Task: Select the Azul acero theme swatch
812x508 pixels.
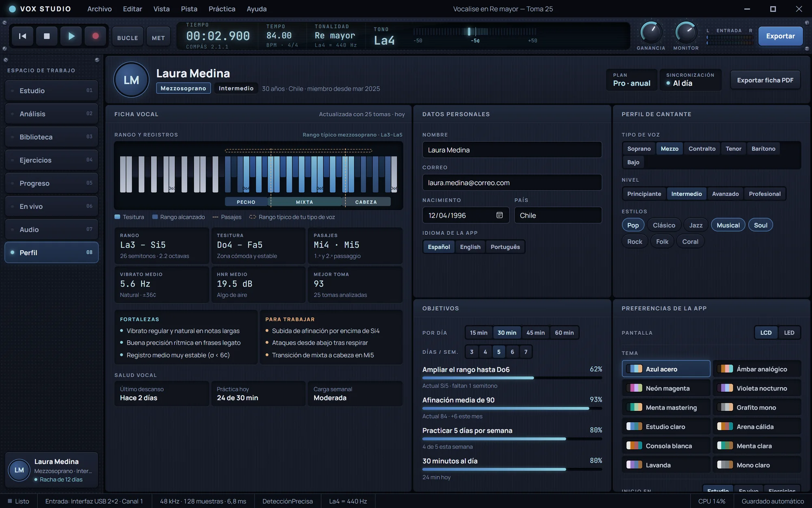Action: tap(666, 369)
